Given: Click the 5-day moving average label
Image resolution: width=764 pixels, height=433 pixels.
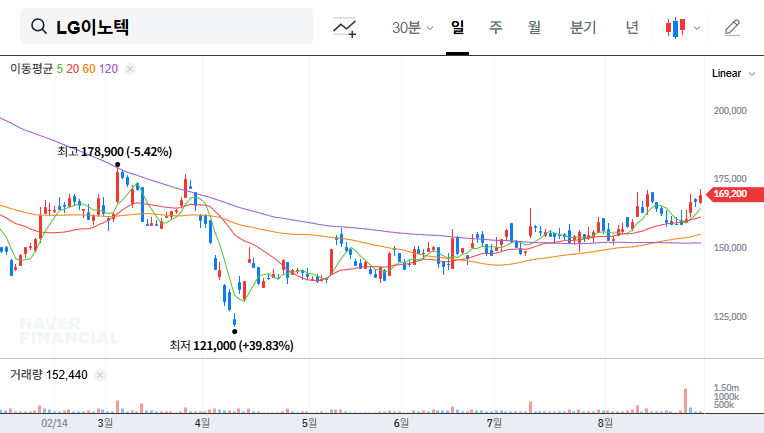Looking at the screenshot, I should click(x=59, y=69).
